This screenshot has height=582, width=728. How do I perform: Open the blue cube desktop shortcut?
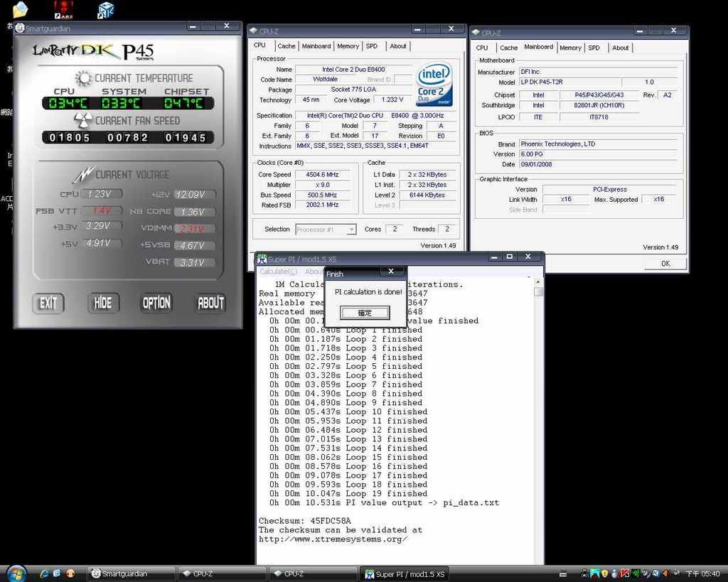(105, 10)
